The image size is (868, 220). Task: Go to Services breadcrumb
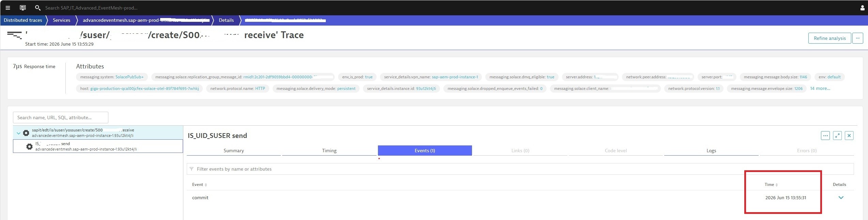[x=61, y=20]
